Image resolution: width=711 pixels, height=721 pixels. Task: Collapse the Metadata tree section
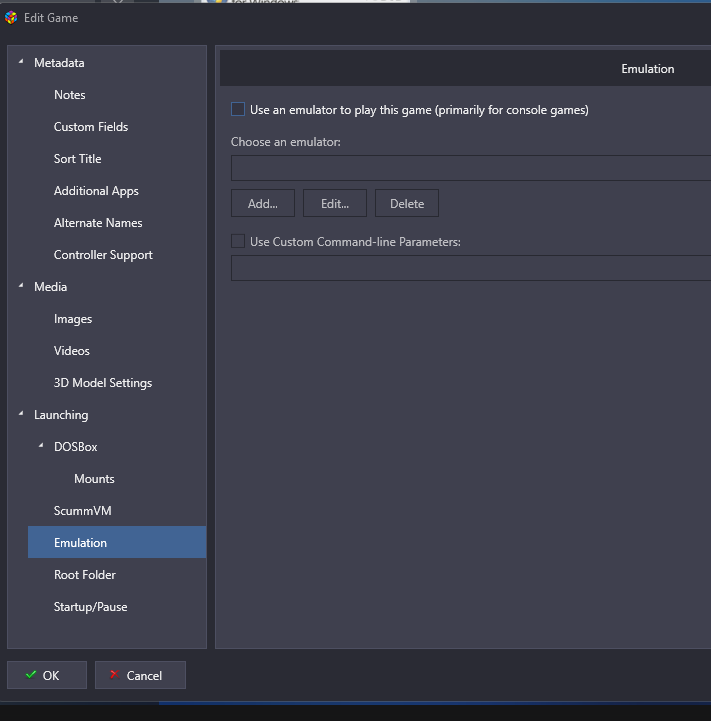(x=21, y=62)
